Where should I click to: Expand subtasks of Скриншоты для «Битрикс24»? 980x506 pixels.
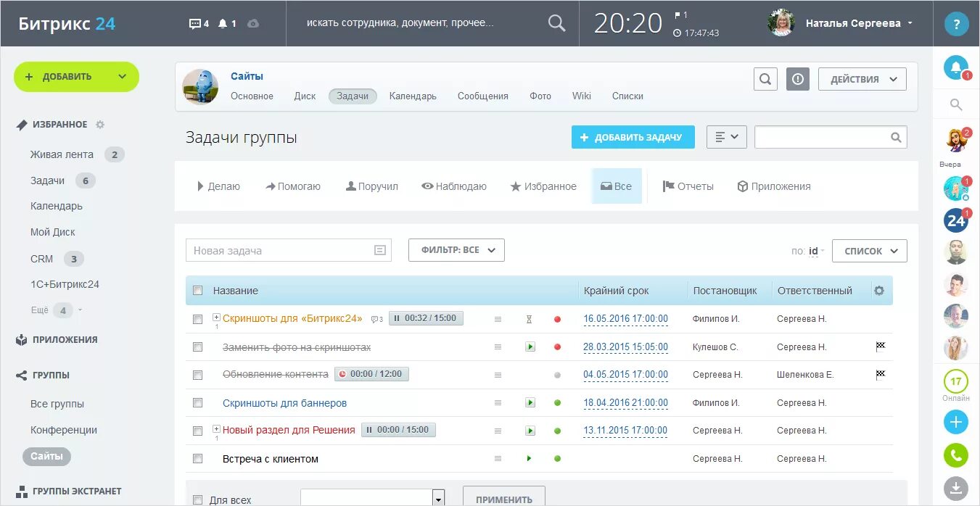(216, 317)
